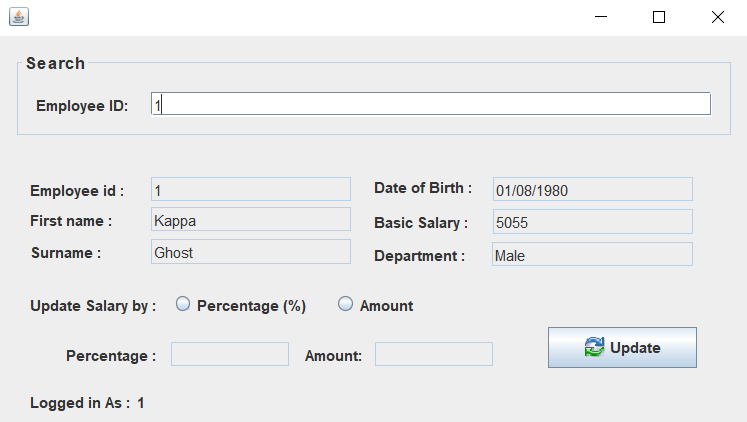Click the empty Amount input box
The width and height of the screenshot is (747, 422).
pyautogui.click(x=433, y=354)
